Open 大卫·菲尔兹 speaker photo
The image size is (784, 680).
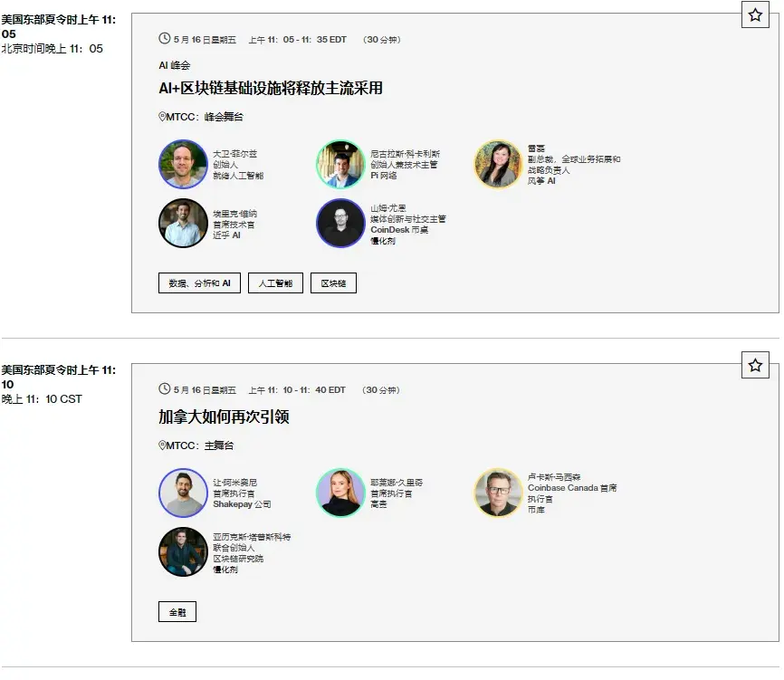tap(183, 164)
